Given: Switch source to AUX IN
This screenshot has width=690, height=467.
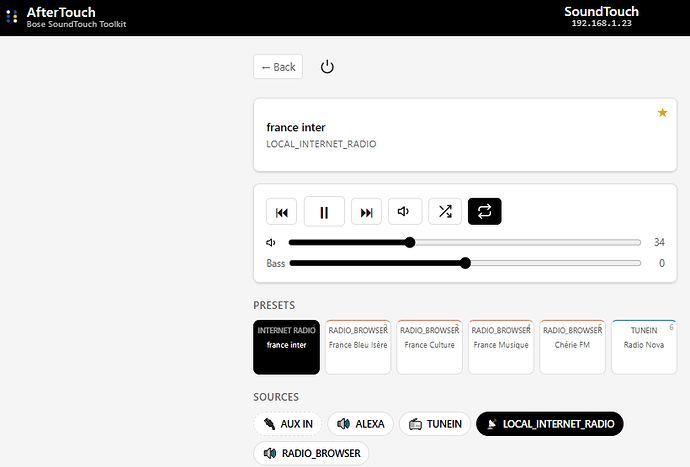Looking at the screenshot, I should point(288,424).
